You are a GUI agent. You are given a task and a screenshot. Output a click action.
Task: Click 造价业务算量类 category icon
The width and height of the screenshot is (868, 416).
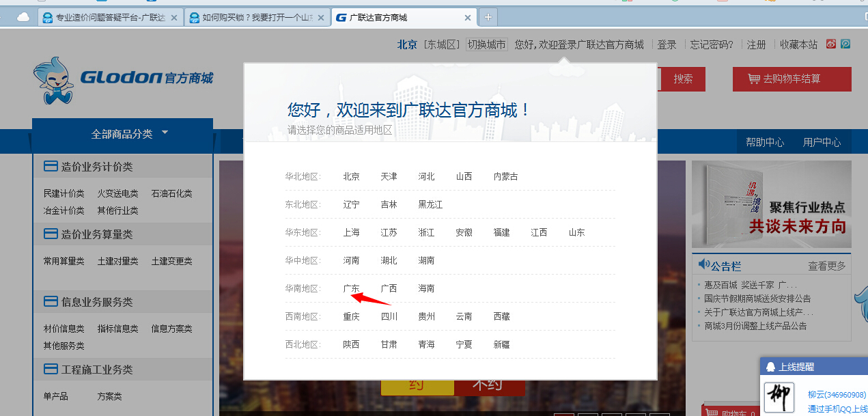(51, 234)
